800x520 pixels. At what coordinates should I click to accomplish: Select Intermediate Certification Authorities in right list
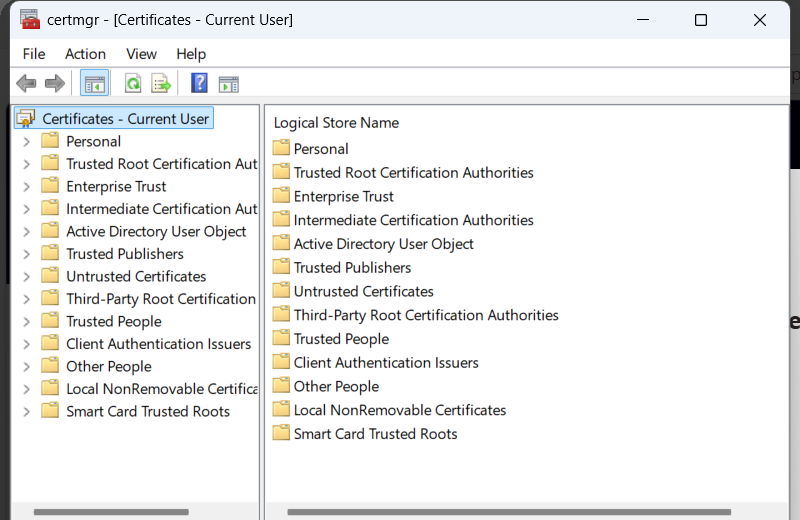413,220
